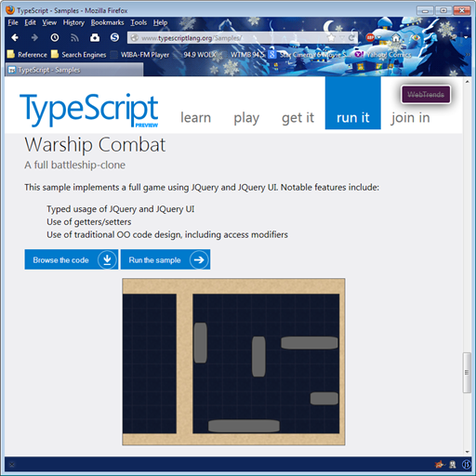476x476 pixels.
Task: Click the JS circular add-on icon
Action: [466, 464]
